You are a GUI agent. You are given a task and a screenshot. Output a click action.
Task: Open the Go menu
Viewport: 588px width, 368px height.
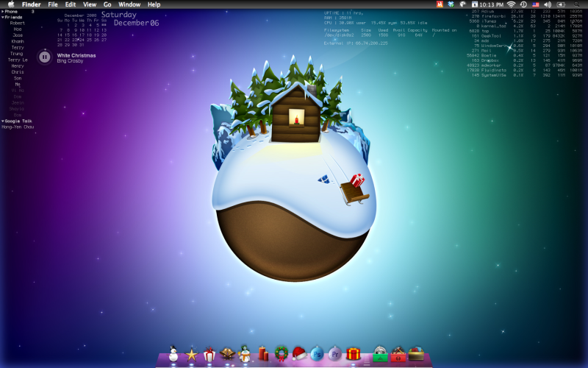(107, 4)
